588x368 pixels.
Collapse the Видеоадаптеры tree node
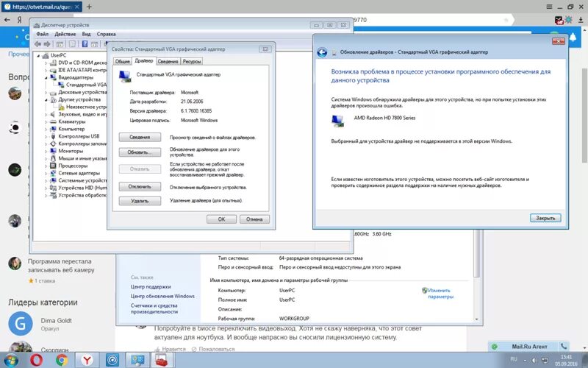tap(46, 77)
